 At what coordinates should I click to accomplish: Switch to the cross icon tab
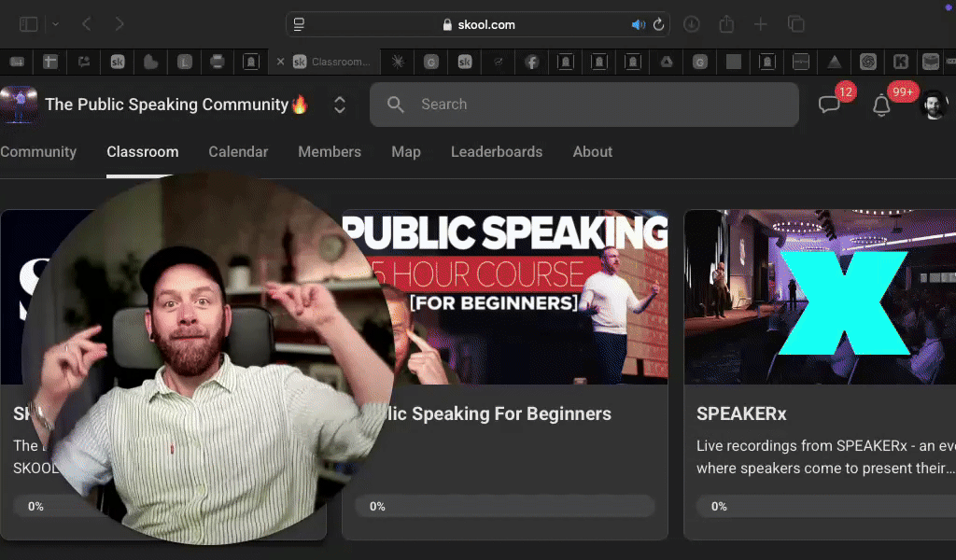50,62
